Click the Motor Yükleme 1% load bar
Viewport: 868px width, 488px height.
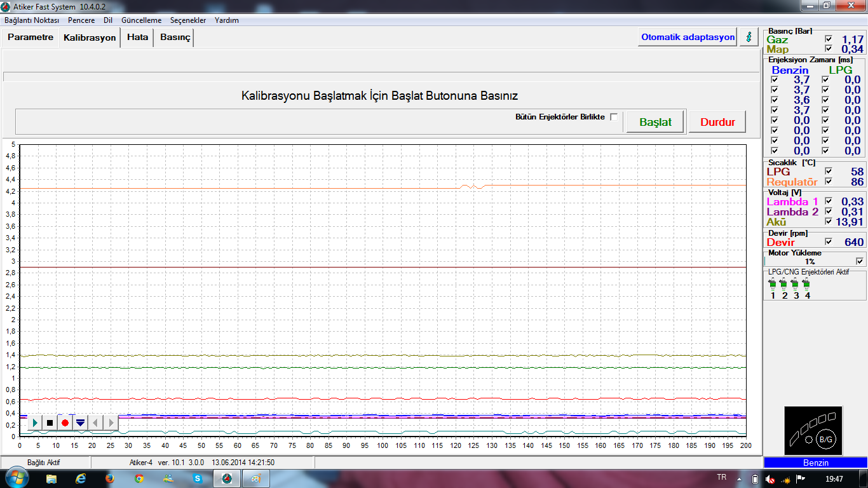pyautogui.click(x=810, y=261)
